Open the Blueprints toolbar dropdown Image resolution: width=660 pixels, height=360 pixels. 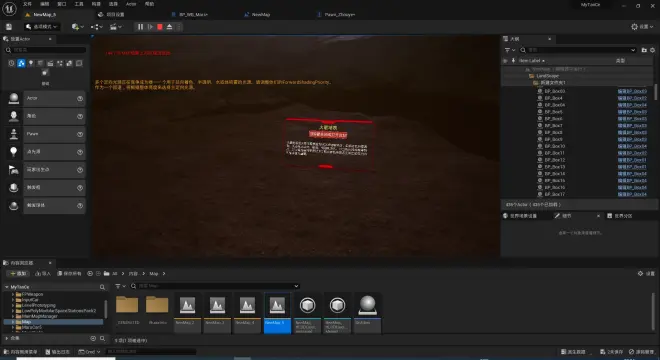(96, 27)
